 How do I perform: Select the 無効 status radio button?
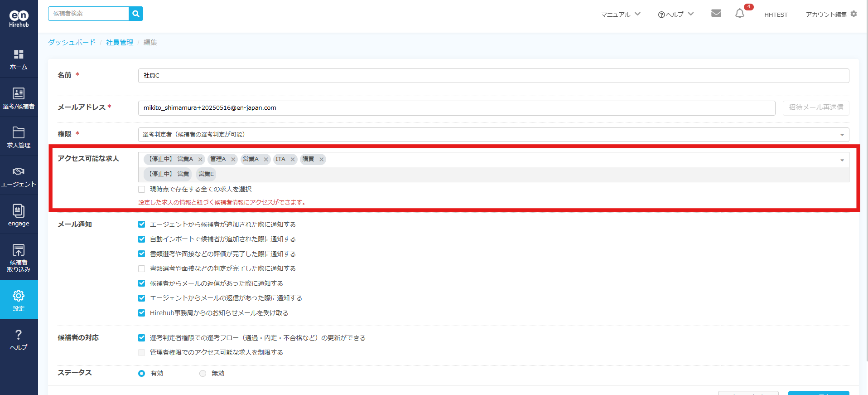203,373
